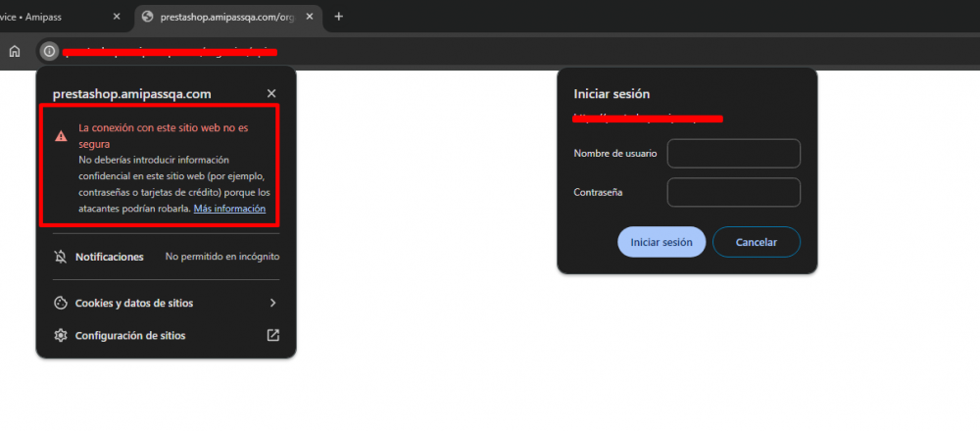Close the Amipass browser tab
Screen dimensions: 980x431
click(x=117, y=17)
